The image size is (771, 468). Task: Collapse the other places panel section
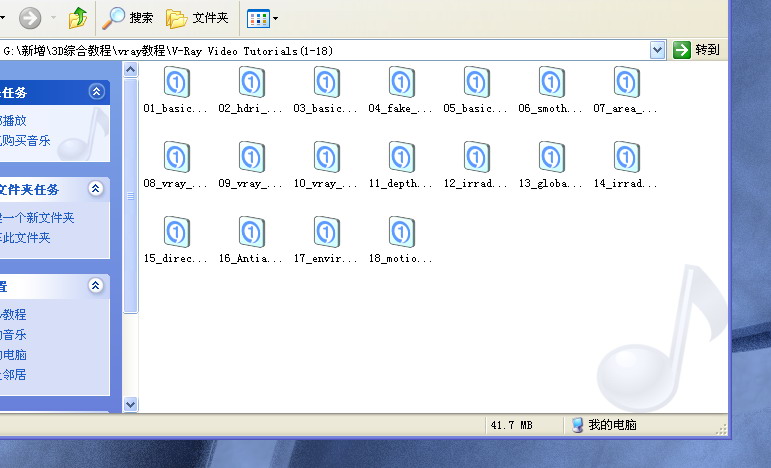pos(96,286)
